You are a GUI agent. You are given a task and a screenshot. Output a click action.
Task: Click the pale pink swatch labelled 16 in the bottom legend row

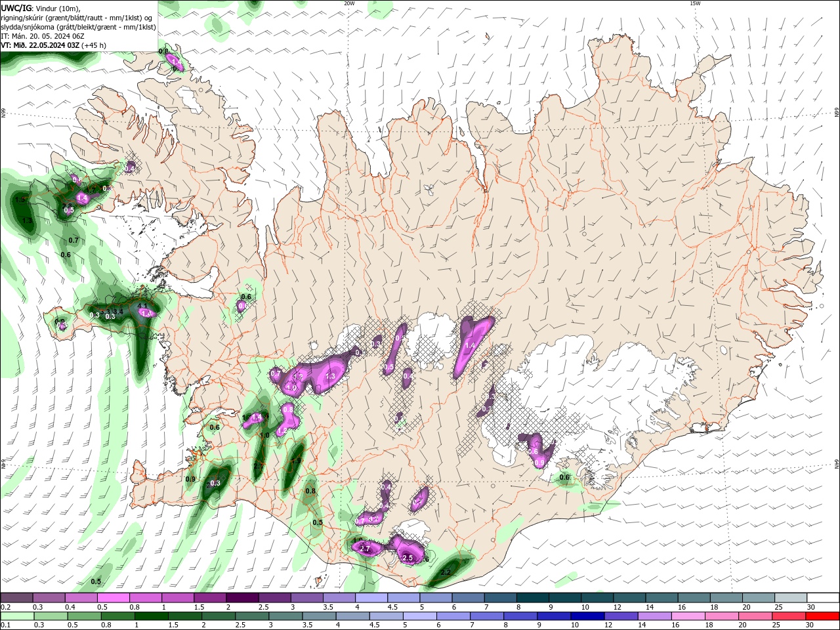coord(688,616)
